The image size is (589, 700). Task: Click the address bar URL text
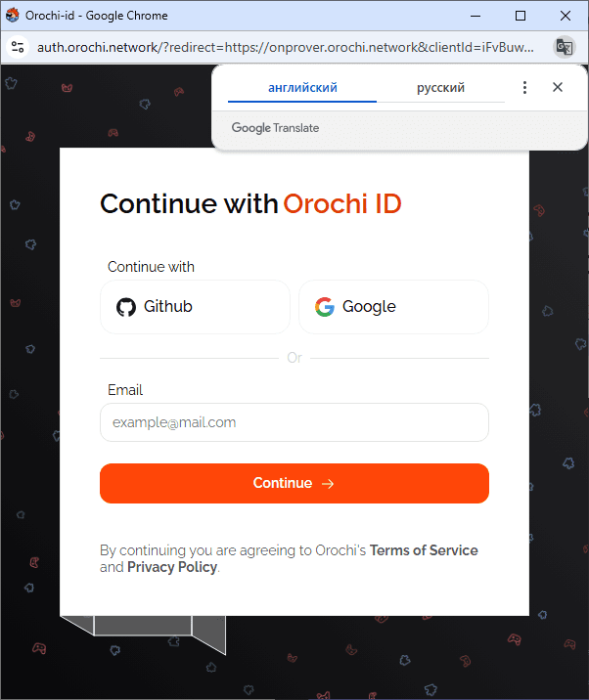285,47
